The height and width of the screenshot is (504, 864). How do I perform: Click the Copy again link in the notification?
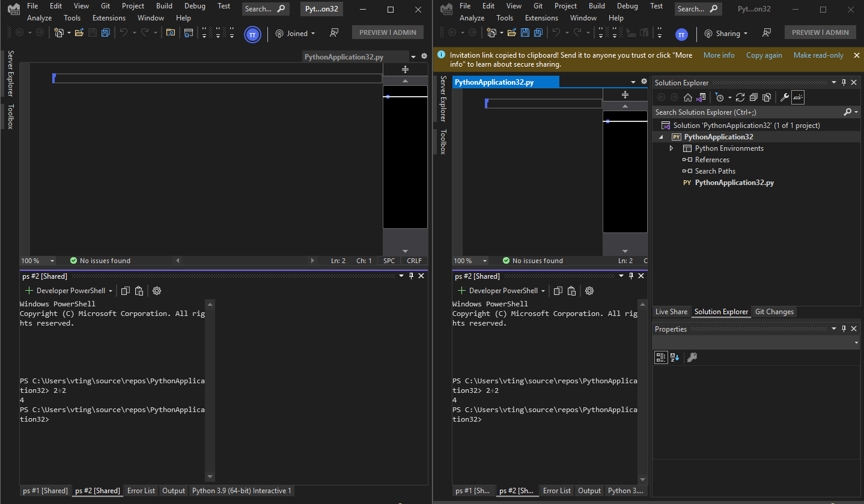point(764,55)
